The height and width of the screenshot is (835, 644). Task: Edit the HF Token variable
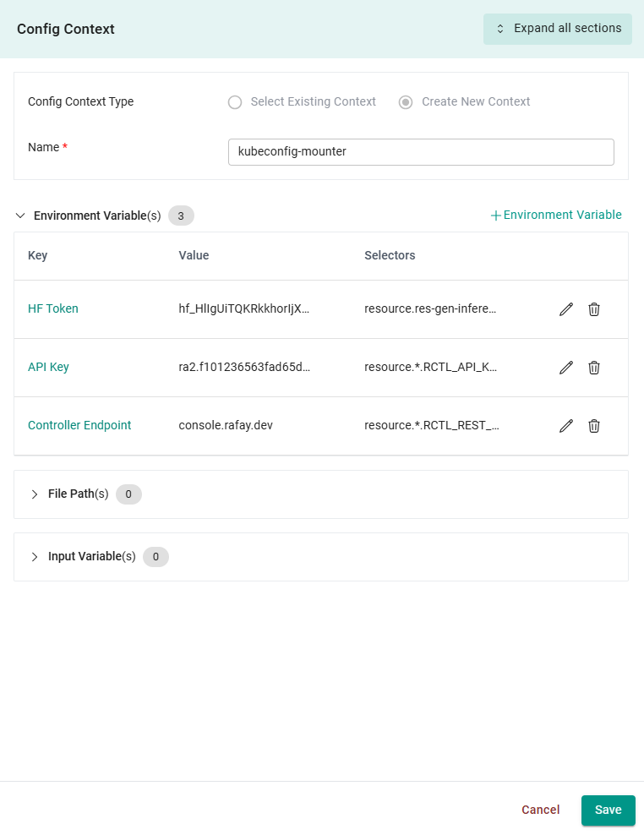[566, 309]
